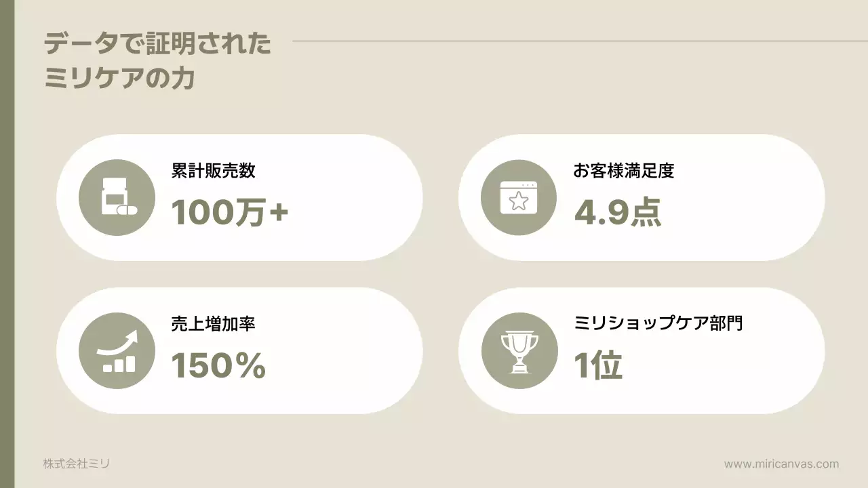Click the 株式会社ミリ footer text
Viewport: 868px width, 488px height.
tap(76, 464)
